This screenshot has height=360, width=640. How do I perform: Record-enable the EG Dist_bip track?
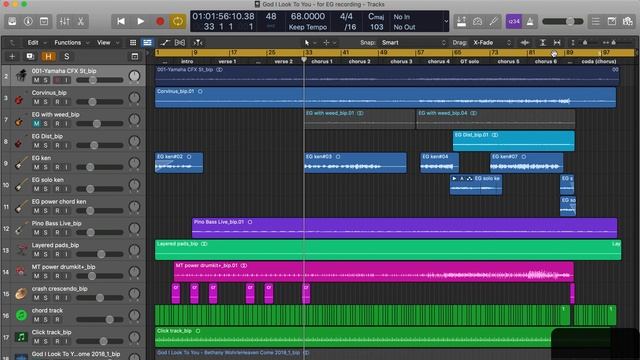57,145
